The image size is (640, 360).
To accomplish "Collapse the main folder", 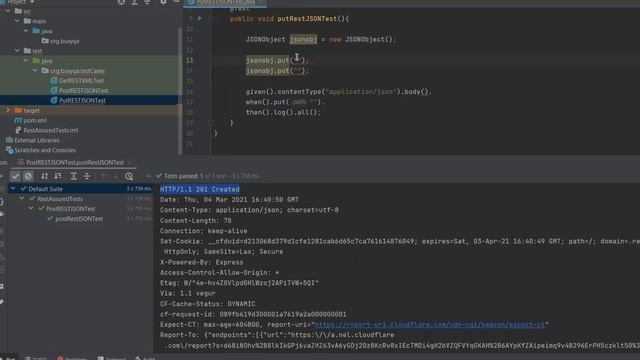I will [17, 21].
